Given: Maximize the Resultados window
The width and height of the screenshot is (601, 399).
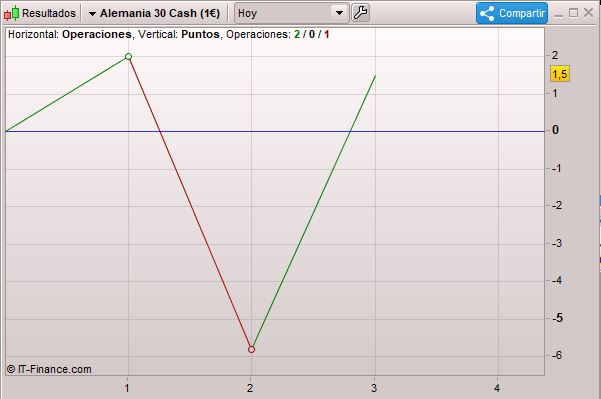Looking at the screenshot, I should click(x=573, y=13).
